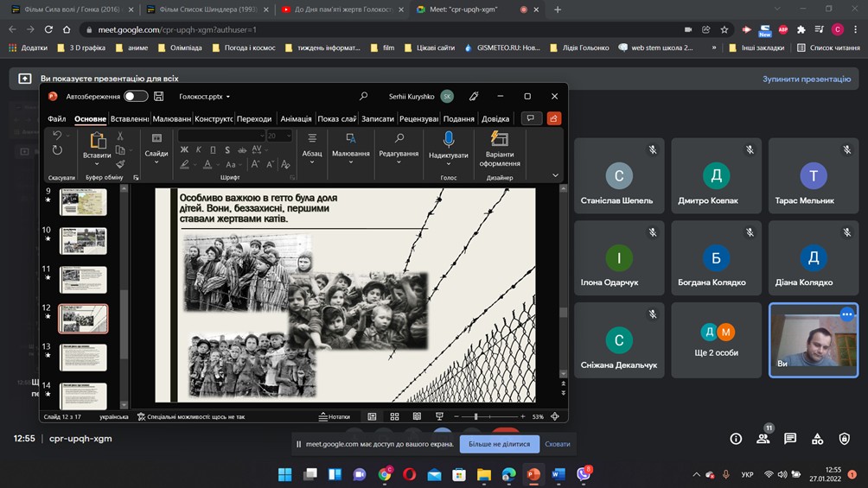Switch to the Конструктор ribbon tab

214,118
